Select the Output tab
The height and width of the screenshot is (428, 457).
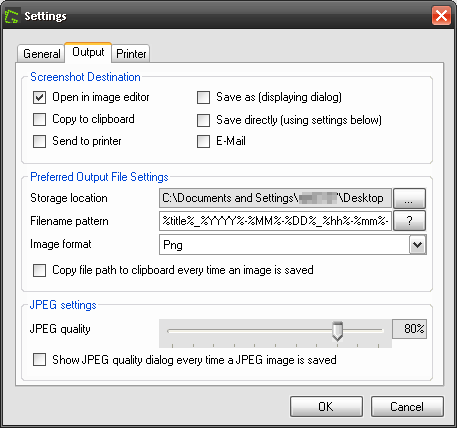[x=88, y=52]
